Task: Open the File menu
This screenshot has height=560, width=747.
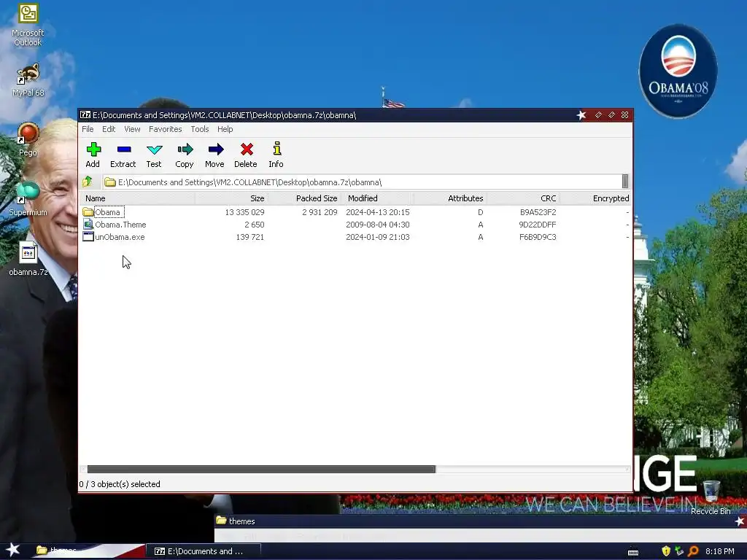Action: [88, 129]
